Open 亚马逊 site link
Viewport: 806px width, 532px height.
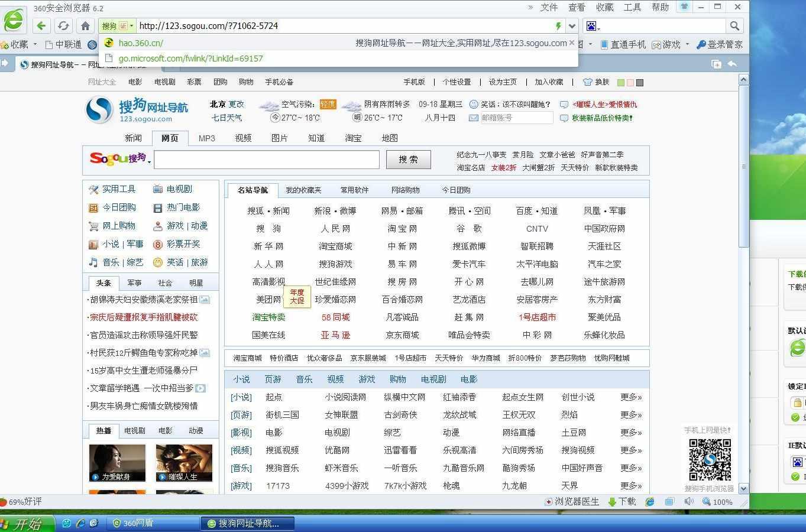[335, 335]
